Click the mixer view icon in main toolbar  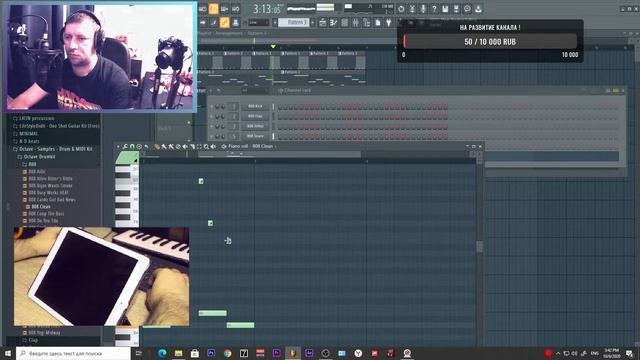(355, 22)
